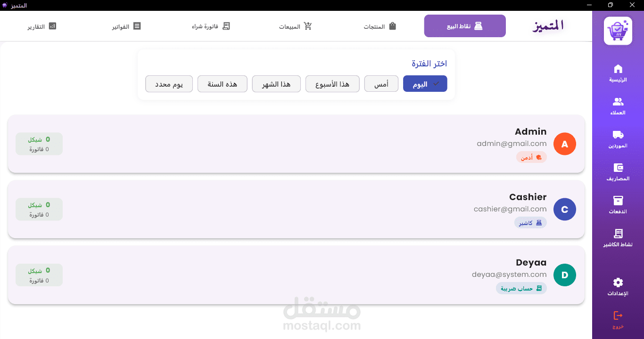Image resolution: width=644 pixels, height=339 pixels.
Task: Select the هذه السنة period chip
Action: (x=223, y=84)
